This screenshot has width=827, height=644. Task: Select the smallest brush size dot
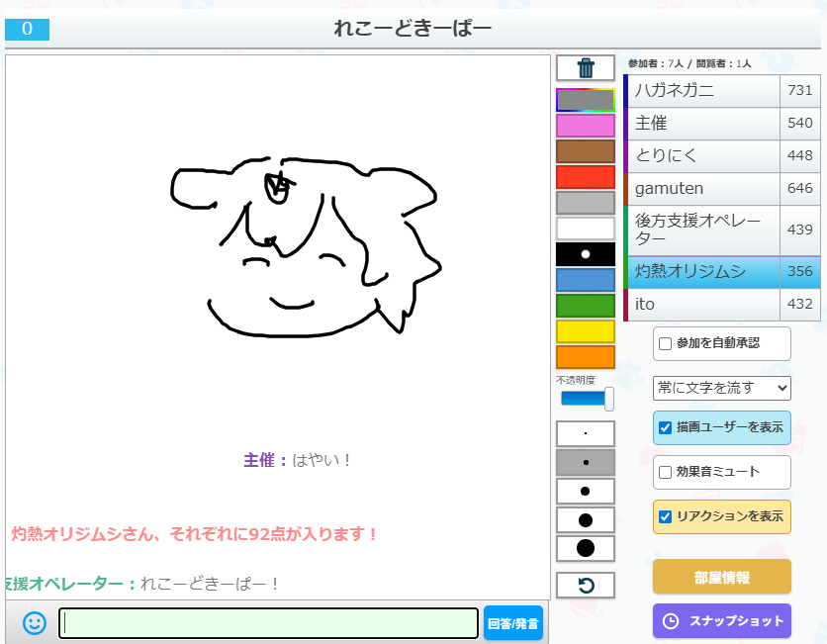pyautogui.click(x=586, y=433)
